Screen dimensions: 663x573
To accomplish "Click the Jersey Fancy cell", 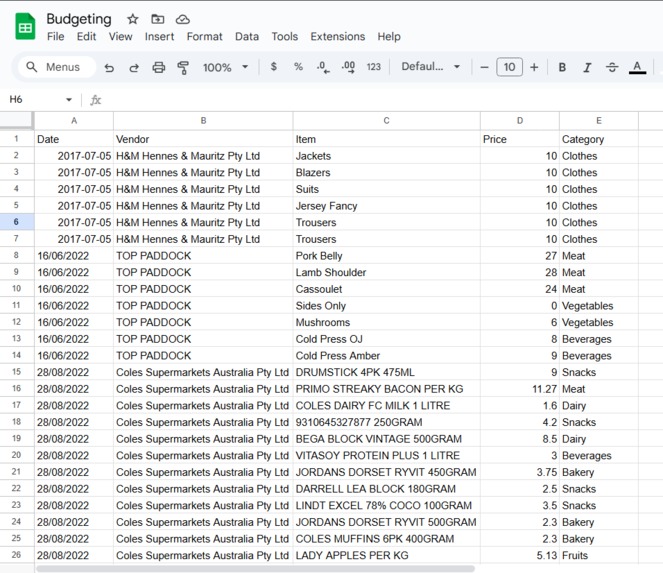I will coord(386,206).
